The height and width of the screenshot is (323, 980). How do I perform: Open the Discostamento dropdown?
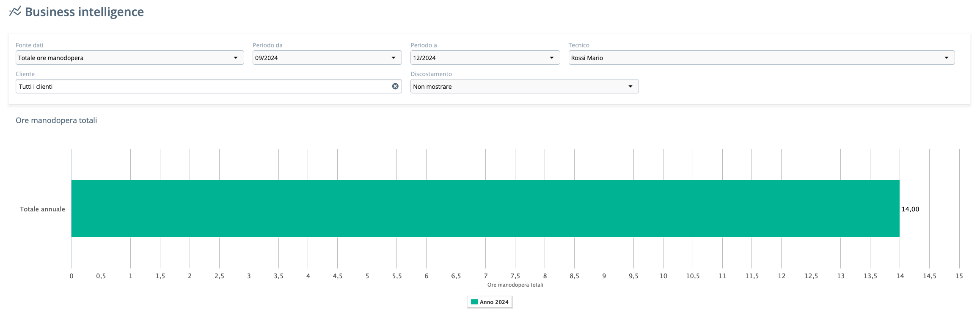click(x=524, y=86)
